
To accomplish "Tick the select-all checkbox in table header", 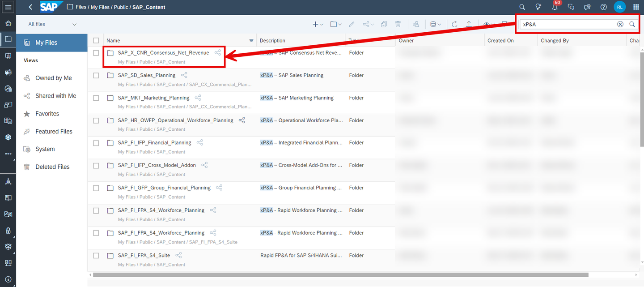I will tap(96, 40).
